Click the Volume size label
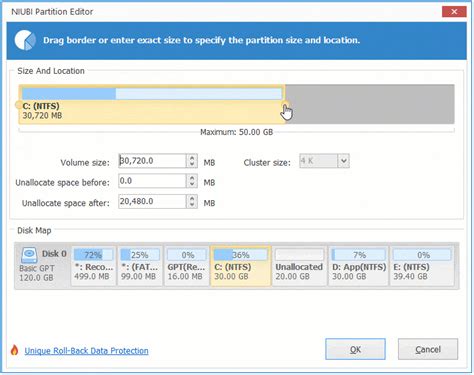 pos(85,163)
